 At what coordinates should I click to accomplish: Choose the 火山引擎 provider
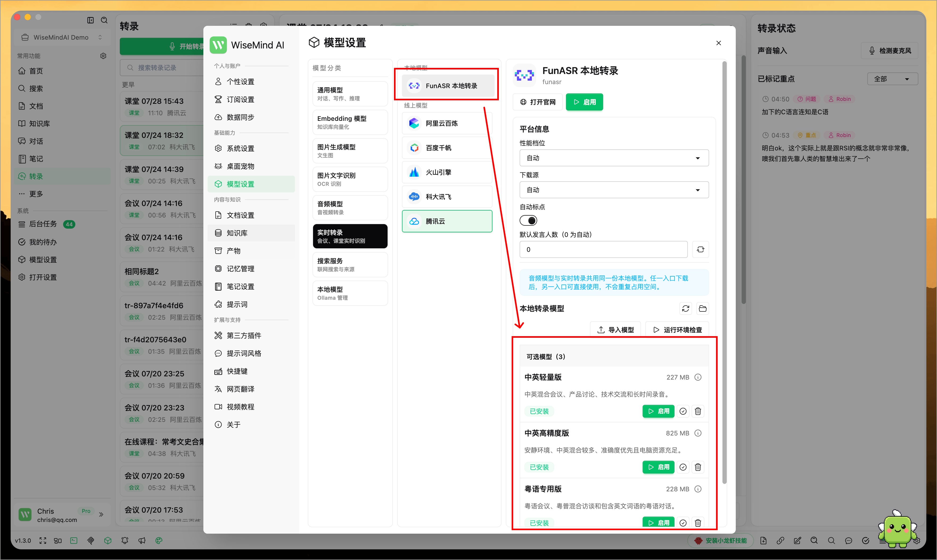(447, 172)
